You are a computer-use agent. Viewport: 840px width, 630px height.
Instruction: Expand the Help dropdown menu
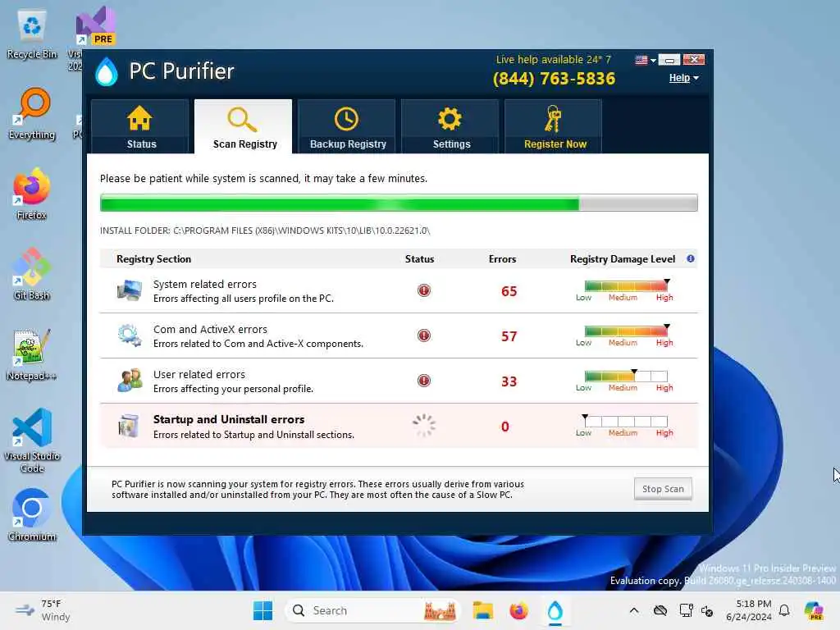click(x=683, y=78)
